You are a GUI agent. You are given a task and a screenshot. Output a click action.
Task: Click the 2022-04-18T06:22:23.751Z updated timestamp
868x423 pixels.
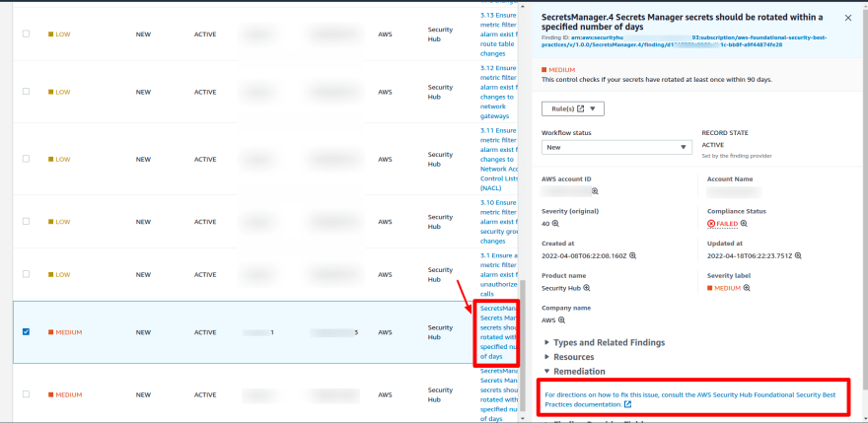click(750, 255)
